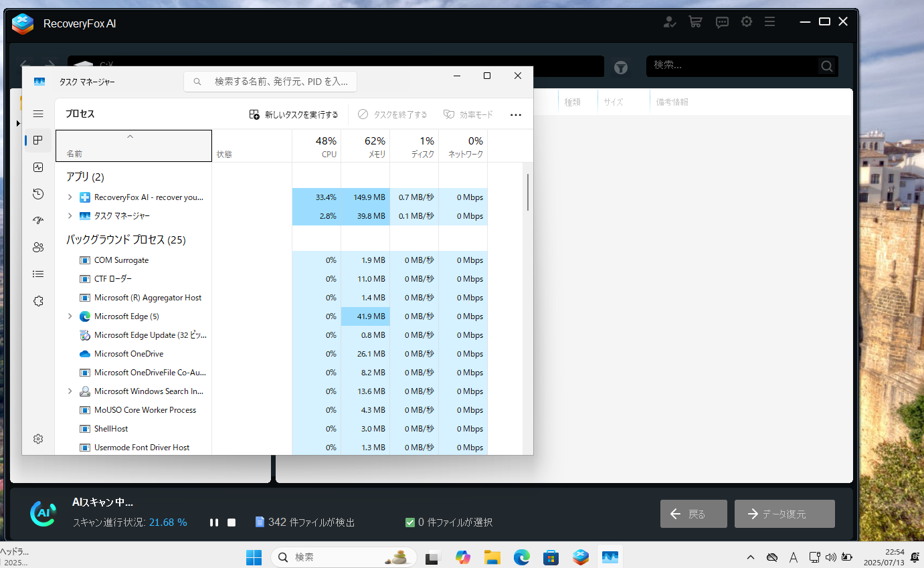Expand RecoveryFox AI process row
The height and width of the screenshot is (568, 924).
(70, 197)
